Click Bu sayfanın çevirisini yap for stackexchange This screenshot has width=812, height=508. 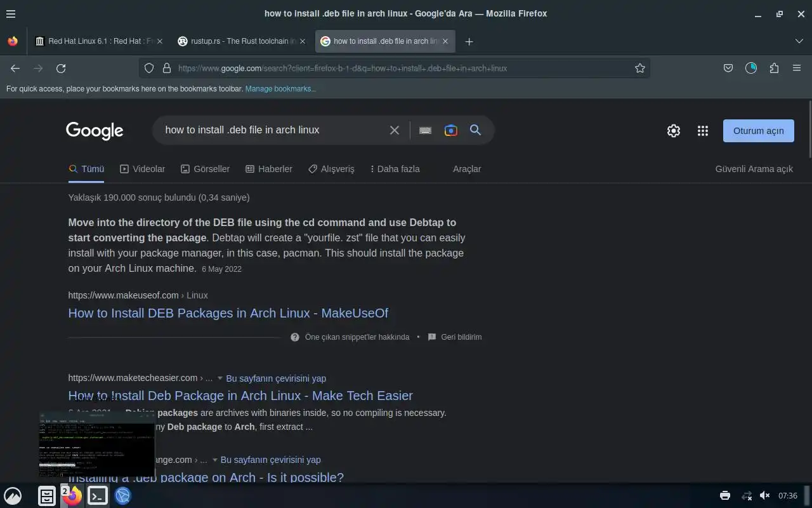[271, 460]
